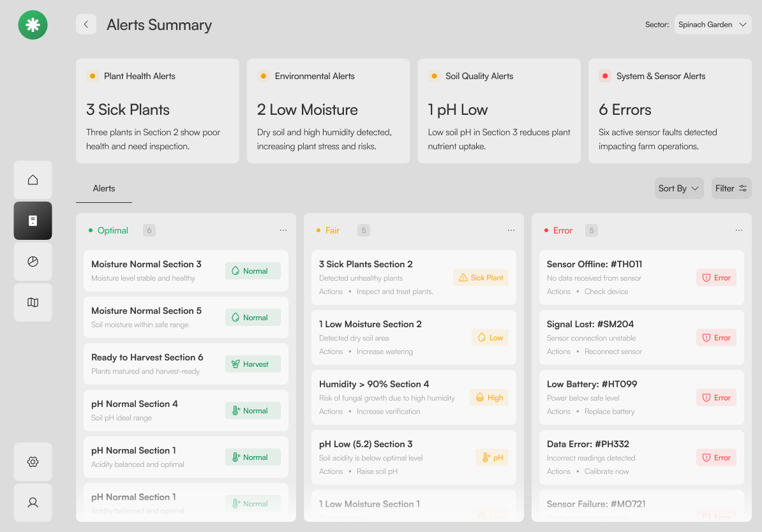Click 'Soil acidity is below optimal level' text
Viewport: 762px width, 532px height.
[x=371, y=457]
